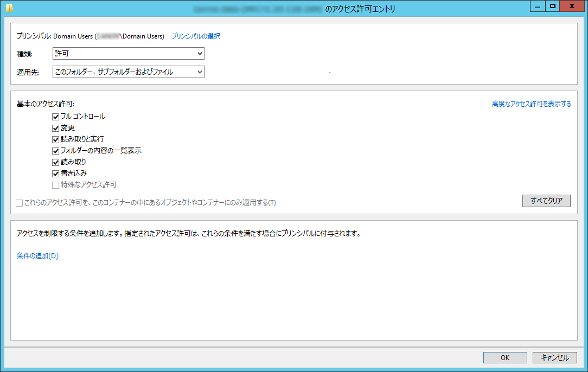Click the 基本のアクセス許可: heading text
Image resolution: width=588 pixels, height=372 pixels.
pos(46,104)
